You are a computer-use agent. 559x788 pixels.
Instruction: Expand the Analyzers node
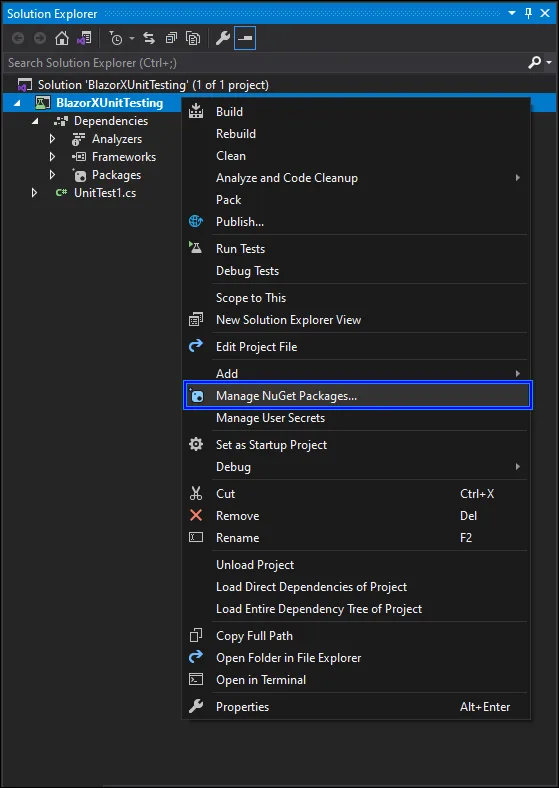52,139
